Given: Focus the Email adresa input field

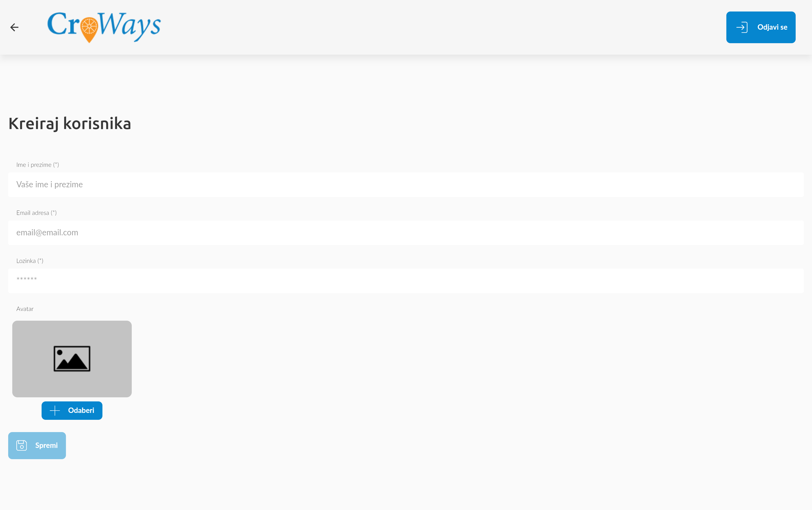Looking at the screenshot, I should coord(406,233).
